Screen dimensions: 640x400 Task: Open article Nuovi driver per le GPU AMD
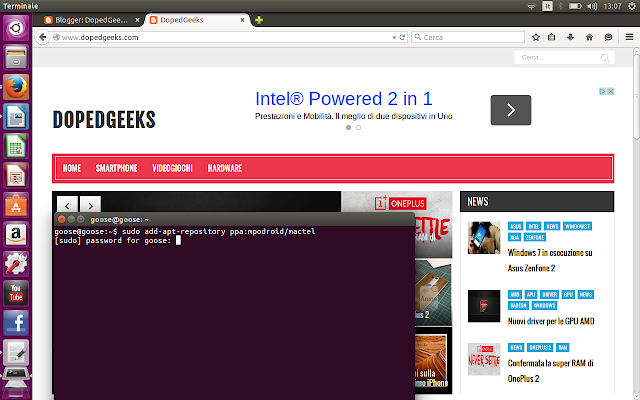551,321
